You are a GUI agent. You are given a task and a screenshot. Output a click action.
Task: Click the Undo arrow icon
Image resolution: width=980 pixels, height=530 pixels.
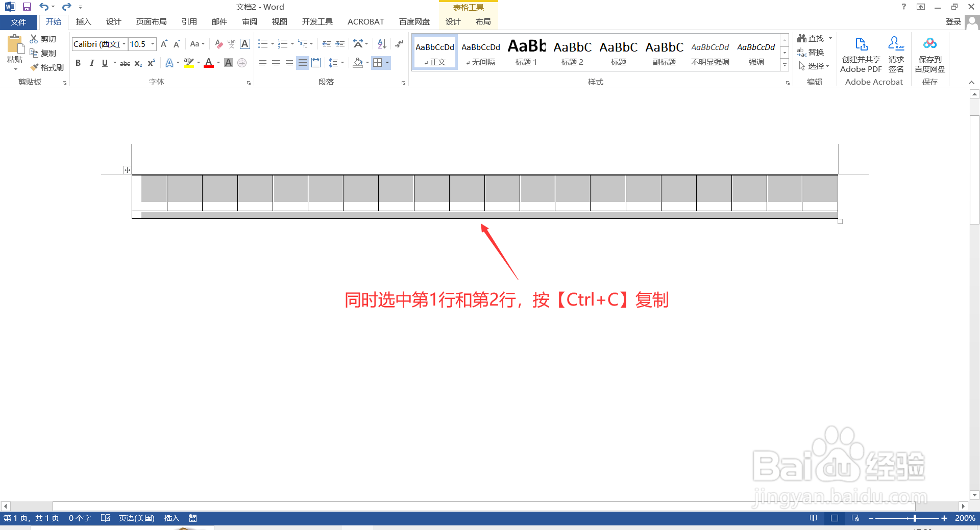(44, 7)
